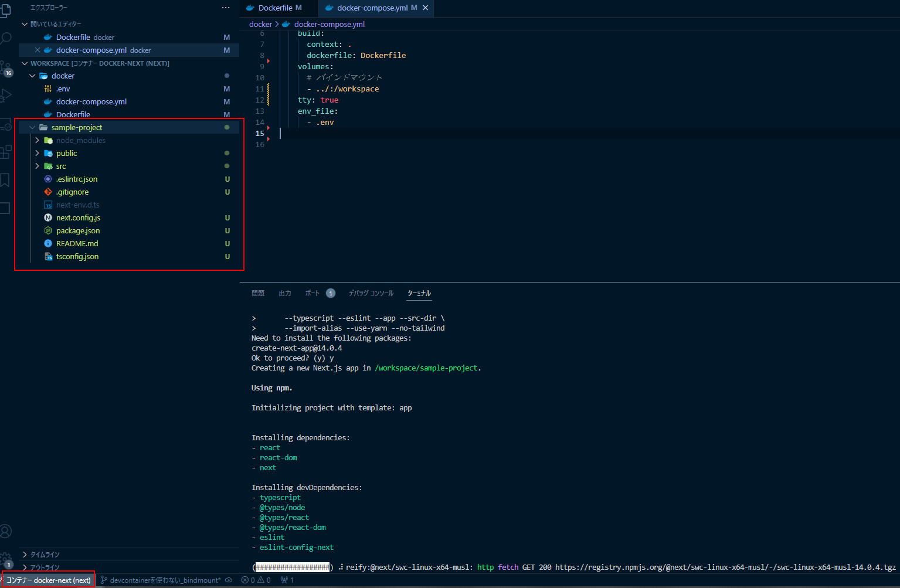Click 'dockerfile: Dockerfile' line in editor
Viewport: 900px width, 588px height.
[356, 56]
